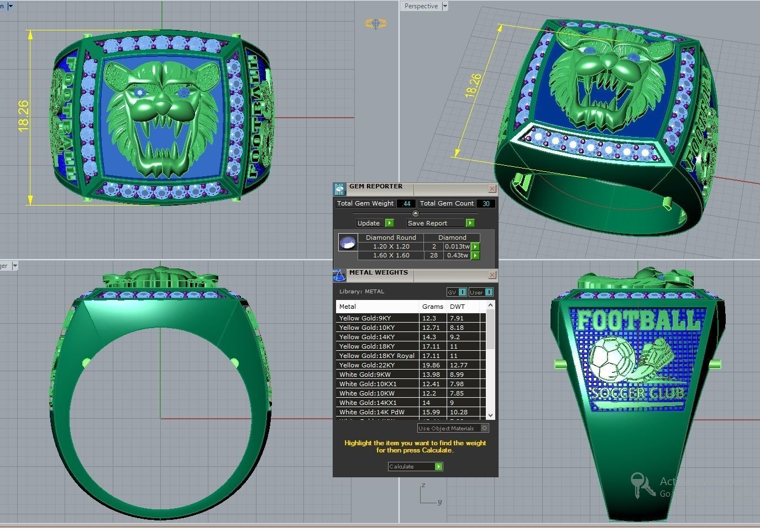The width and height of the screenshot is (760, 532).
Task: Click the Metal column header
Action: click(378, 306)
